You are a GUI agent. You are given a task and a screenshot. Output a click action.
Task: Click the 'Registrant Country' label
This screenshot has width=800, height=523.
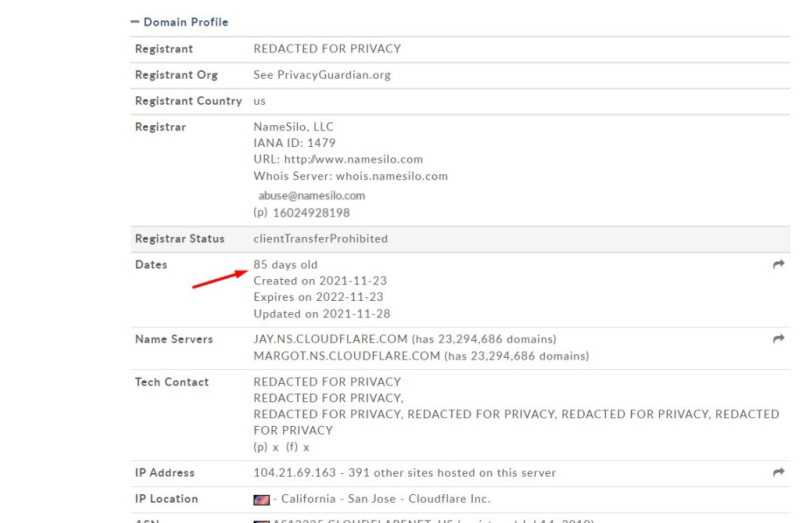[x=188, y=101]
